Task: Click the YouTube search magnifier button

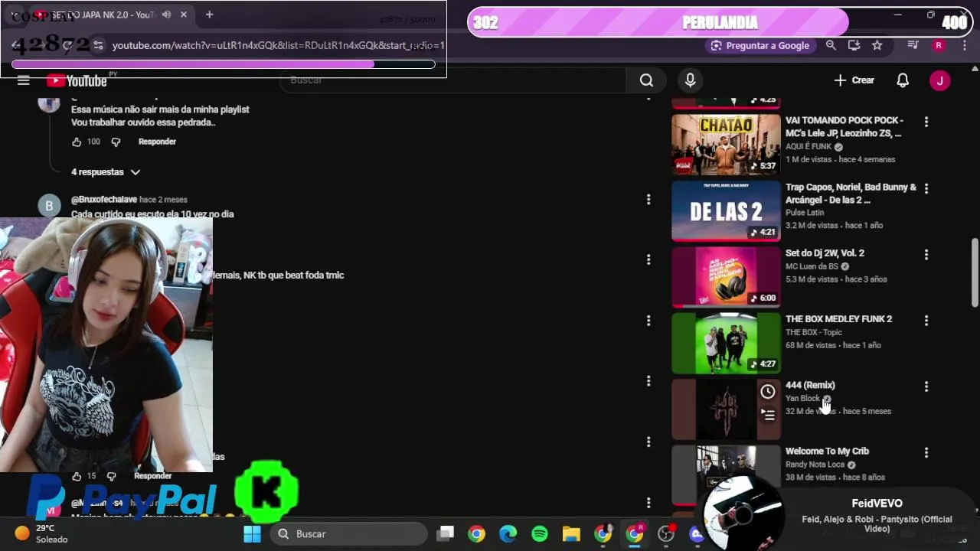Action: pos(646,80)
